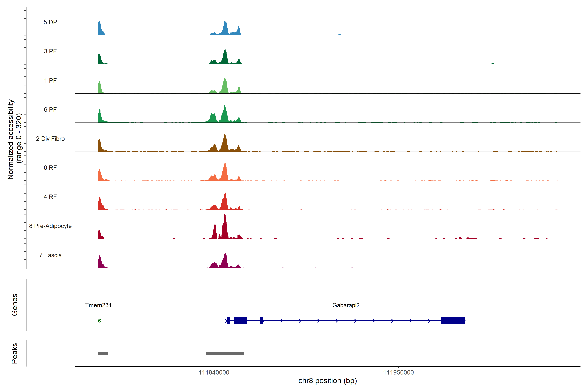
Task: Click the large last exon of Gabarapl2
Action: point(453,320)
